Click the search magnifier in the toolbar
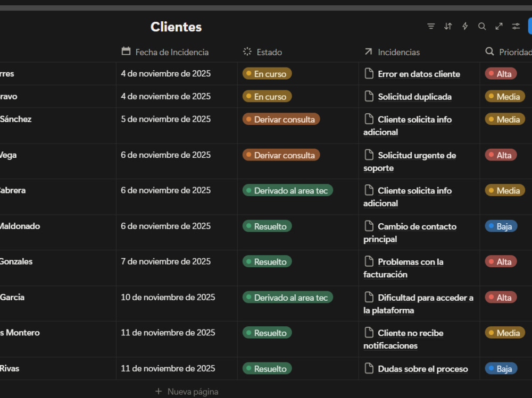This screenshot has height=398, width=532. point(482,26)
